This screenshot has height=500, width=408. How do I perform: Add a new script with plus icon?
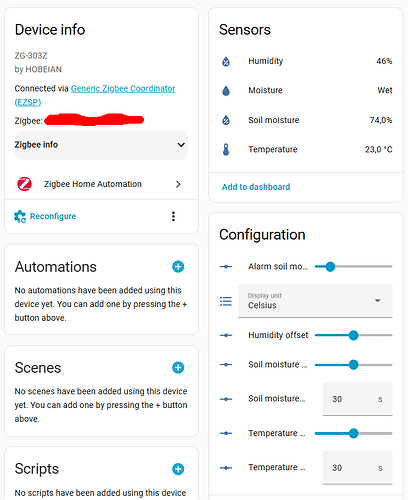coord(178,469)
